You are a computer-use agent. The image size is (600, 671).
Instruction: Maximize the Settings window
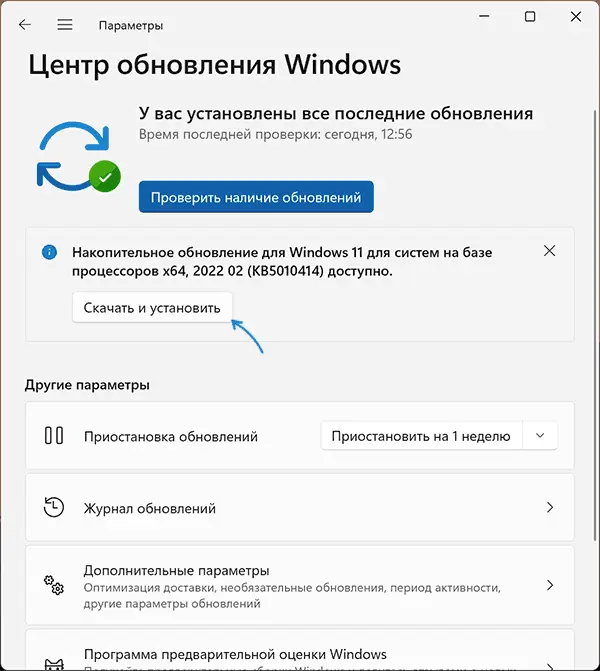click(530, 17)
